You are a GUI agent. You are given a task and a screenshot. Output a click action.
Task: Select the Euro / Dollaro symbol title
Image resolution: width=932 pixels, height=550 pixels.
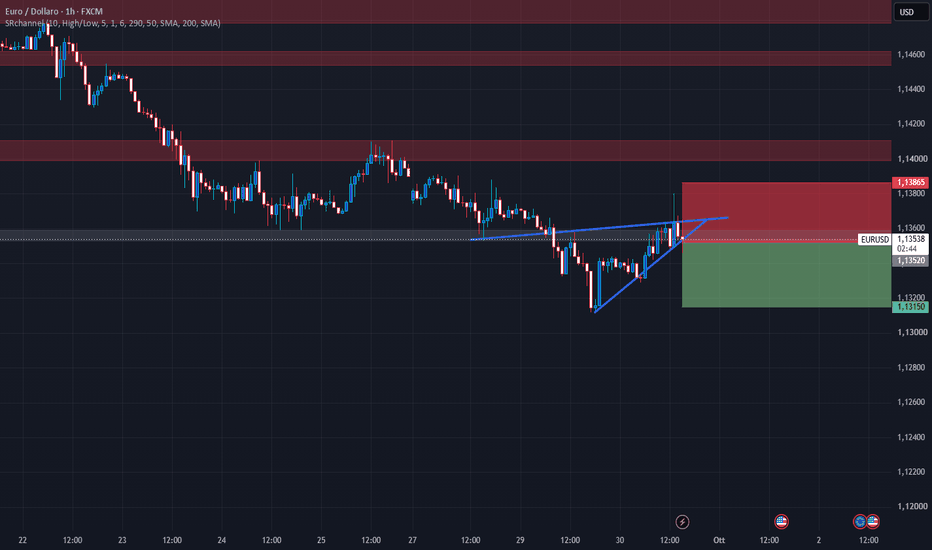53,11
